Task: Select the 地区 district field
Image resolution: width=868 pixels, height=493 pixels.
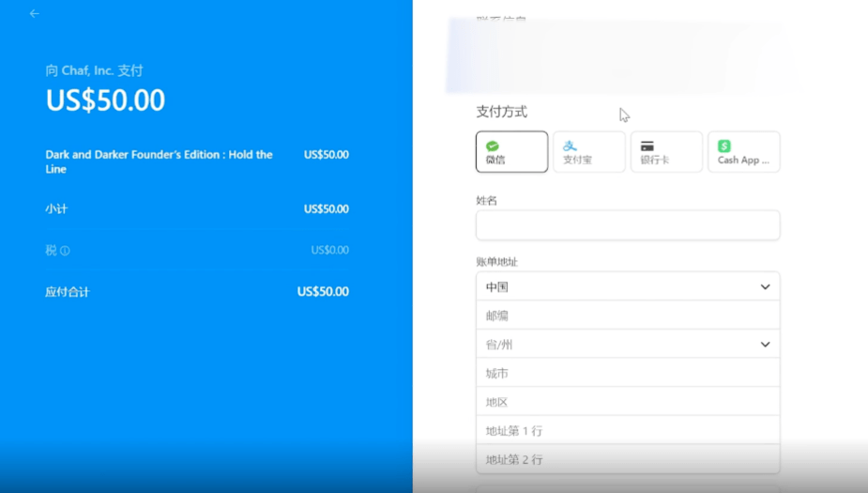Action: pos(627,402)
